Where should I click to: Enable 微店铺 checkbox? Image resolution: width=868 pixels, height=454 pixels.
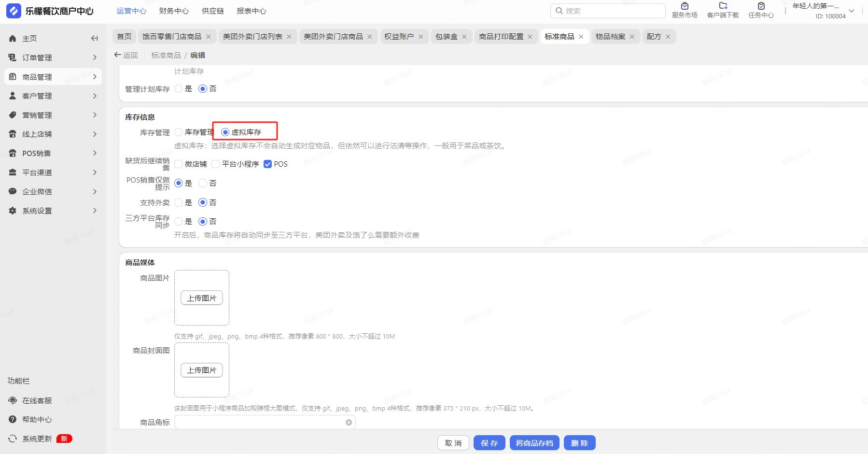[179, 164]
